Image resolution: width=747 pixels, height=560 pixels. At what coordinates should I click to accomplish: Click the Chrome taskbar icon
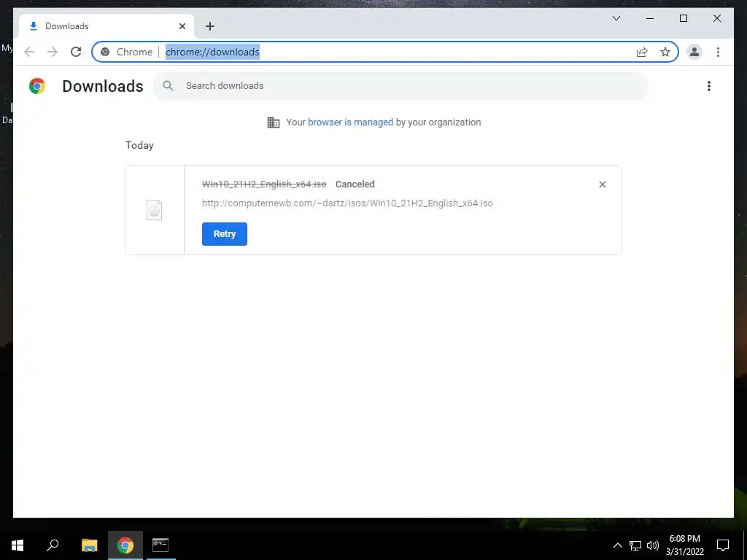click(x=125, y=545)
